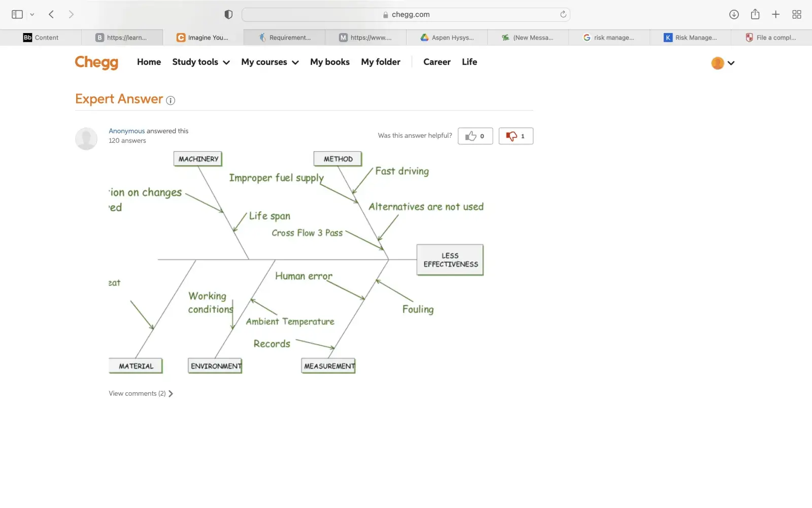This screenshot has width=812, height=508.
Task: Expand the Study tools dropdown
Action: pos(200,62)
